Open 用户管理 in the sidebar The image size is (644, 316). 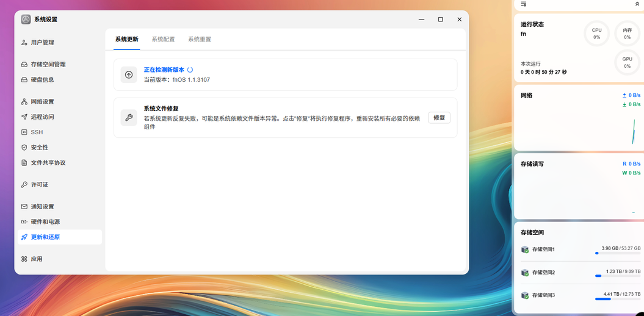(x=60, y=43)
